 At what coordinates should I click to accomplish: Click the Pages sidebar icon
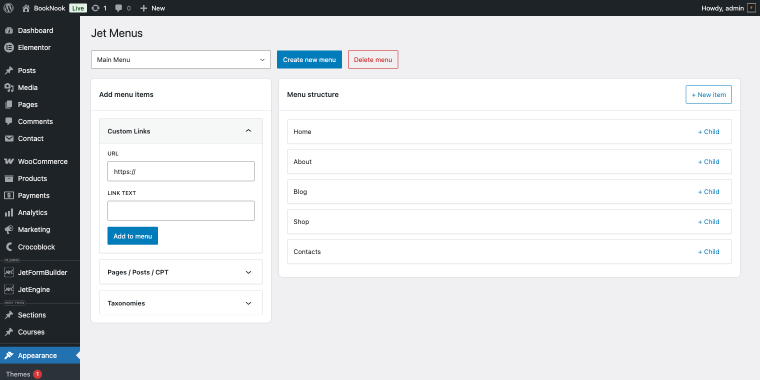9,104
